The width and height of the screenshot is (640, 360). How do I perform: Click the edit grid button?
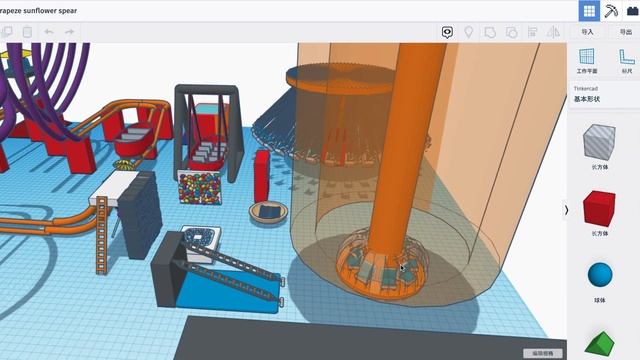543,353
